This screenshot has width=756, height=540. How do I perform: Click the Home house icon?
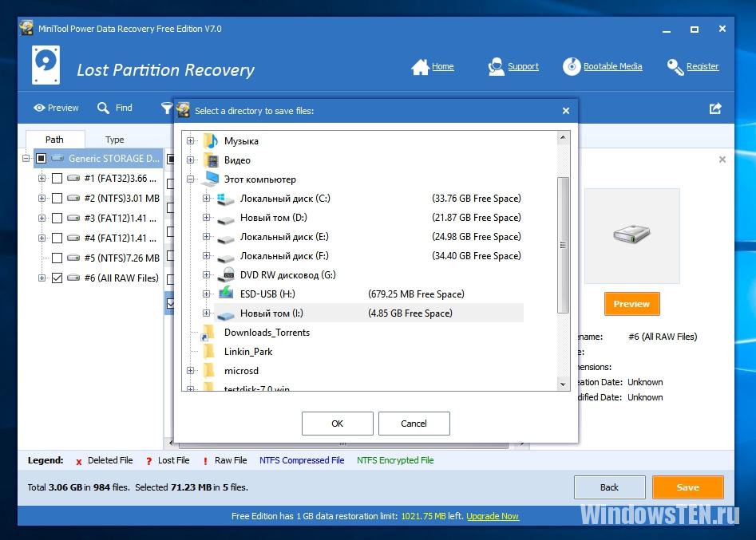point(420,67)
